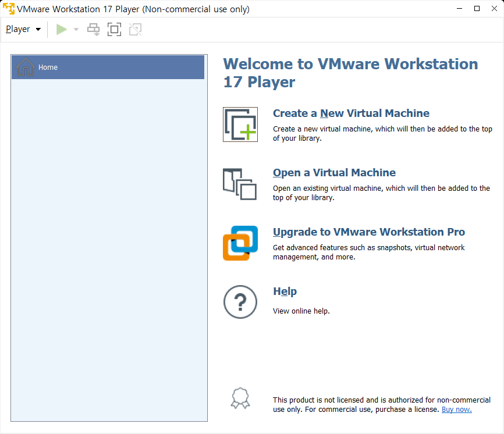Select Home in the library list
This screenshot has height=434, width=504.
(108, 67)
